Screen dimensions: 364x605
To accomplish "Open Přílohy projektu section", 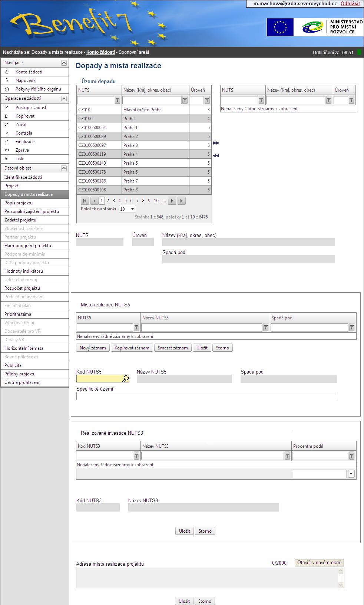I will 34,374.
